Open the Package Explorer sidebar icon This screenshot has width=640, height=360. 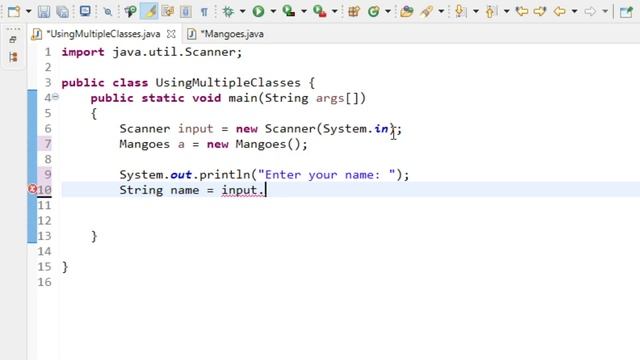tap(13, 57)
